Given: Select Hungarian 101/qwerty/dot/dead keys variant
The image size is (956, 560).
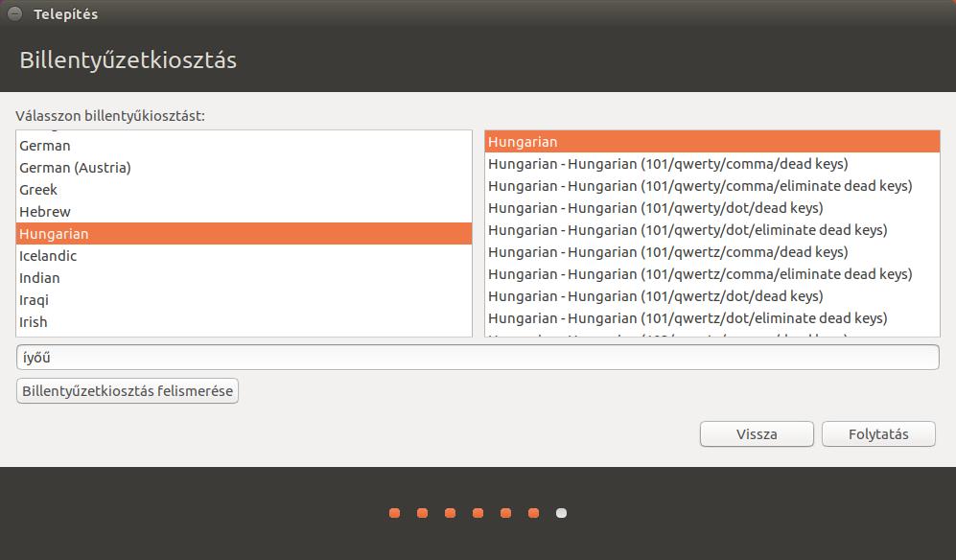Looking at the screenshot, I should tap(712, 208).
